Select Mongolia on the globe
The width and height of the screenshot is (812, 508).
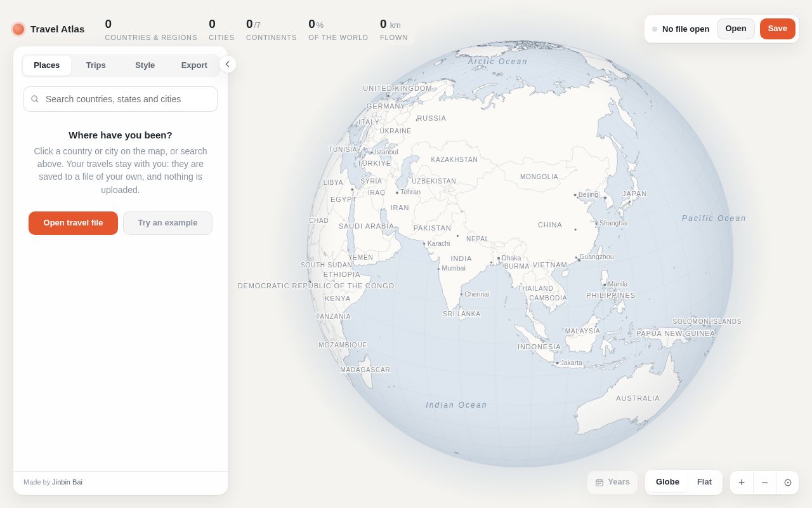pyautogui.click(x=539, y=177)
